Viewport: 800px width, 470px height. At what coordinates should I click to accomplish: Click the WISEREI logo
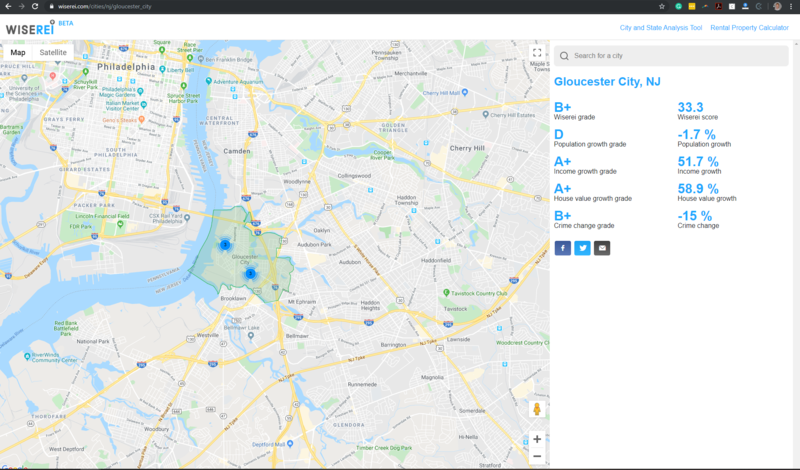pyautogui.click(x=30, y=28)
